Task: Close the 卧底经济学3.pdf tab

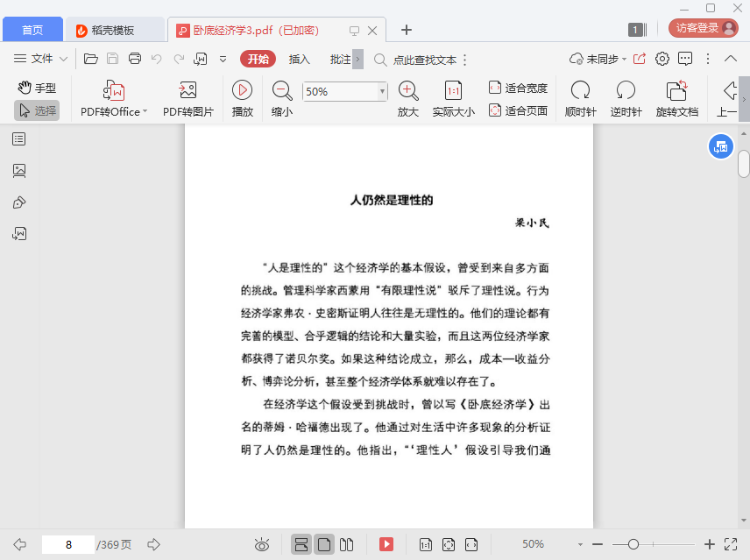Action: click(372, 31)
